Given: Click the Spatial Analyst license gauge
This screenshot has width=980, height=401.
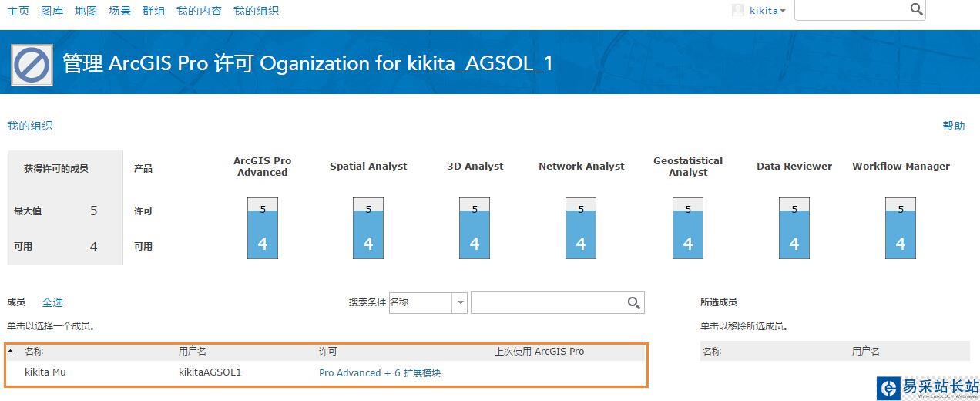Looking at the screenshot, I should pyautogui.click(x=368, y=228).
